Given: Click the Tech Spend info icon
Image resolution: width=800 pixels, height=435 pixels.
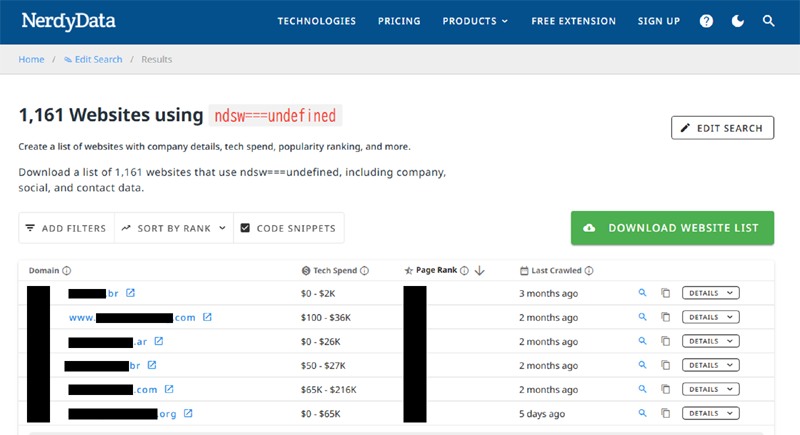Looking at the screenshot, I should (x=364, y=270).
